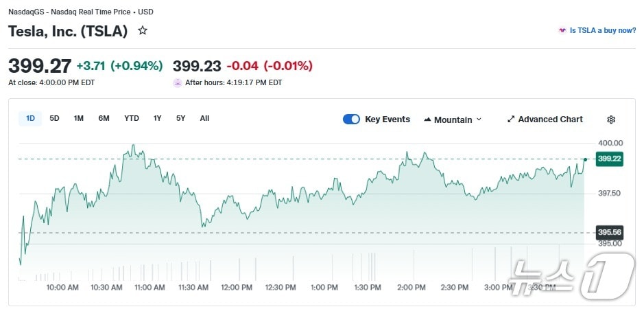Display the All time range
This screenshot has width=644, height=309.
(204, 118)
